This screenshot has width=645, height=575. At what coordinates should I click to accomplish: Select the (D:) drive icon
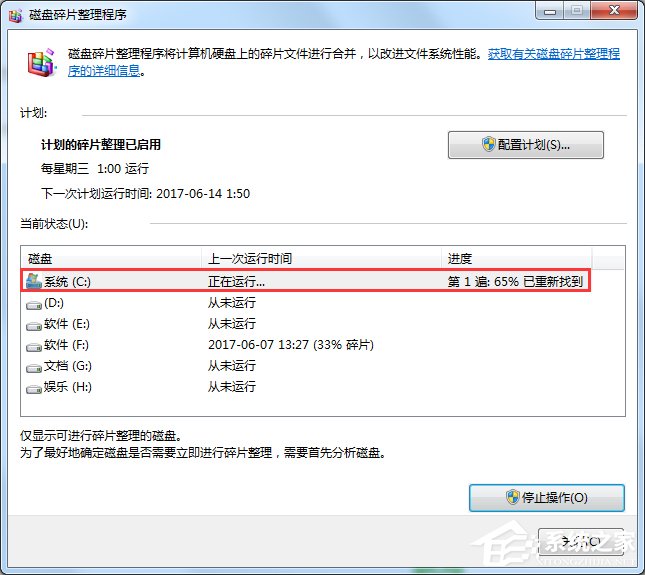(x=34, y=303)
